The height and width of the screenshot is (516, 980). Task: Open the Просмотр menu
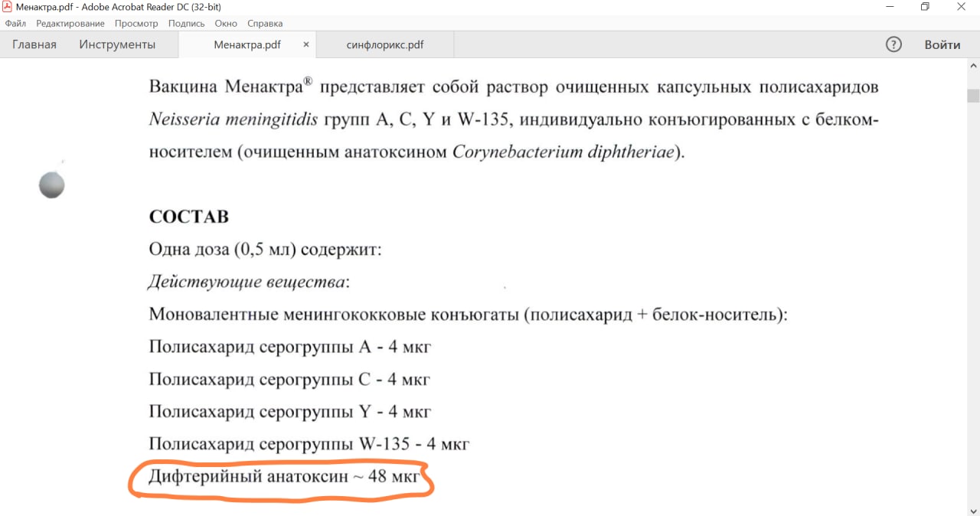[x=136, y=24]
